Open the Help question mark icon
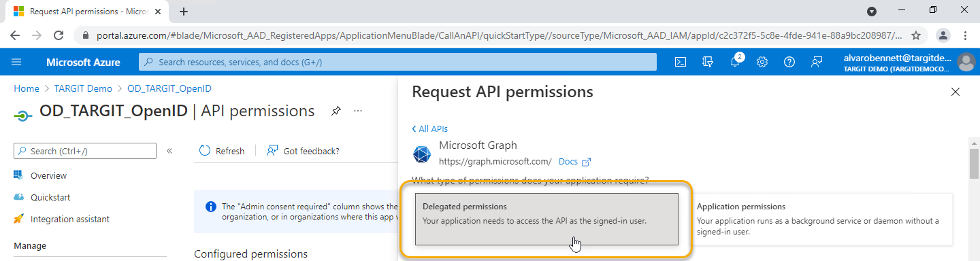The width and height of the screenshot is (980, 261). (x=789, y=62)
